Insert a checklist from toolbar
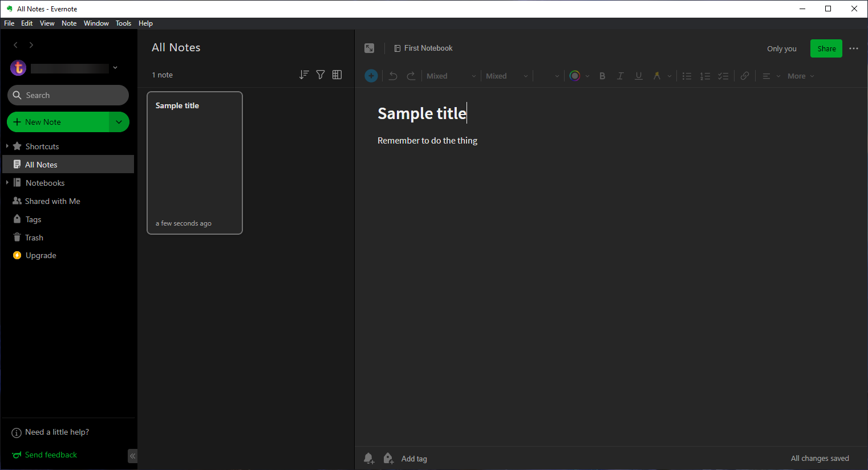This screenshot has height=470, width=868. click(723, 76)
